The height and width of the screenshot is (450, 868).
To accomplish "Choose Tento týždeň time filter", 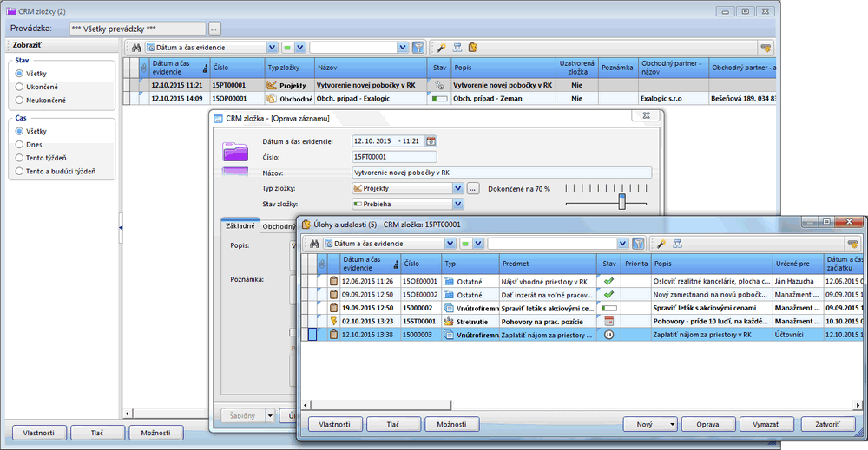I will click(19, 159).
